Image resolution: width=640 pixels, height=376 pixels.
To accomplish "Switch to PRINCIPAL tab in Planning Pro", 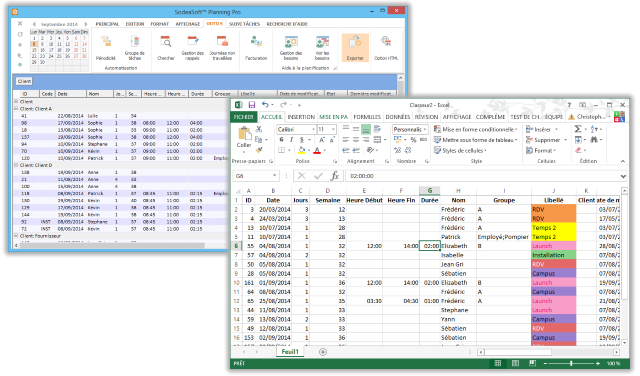I will pyautogui.click(x=107, y=24).
